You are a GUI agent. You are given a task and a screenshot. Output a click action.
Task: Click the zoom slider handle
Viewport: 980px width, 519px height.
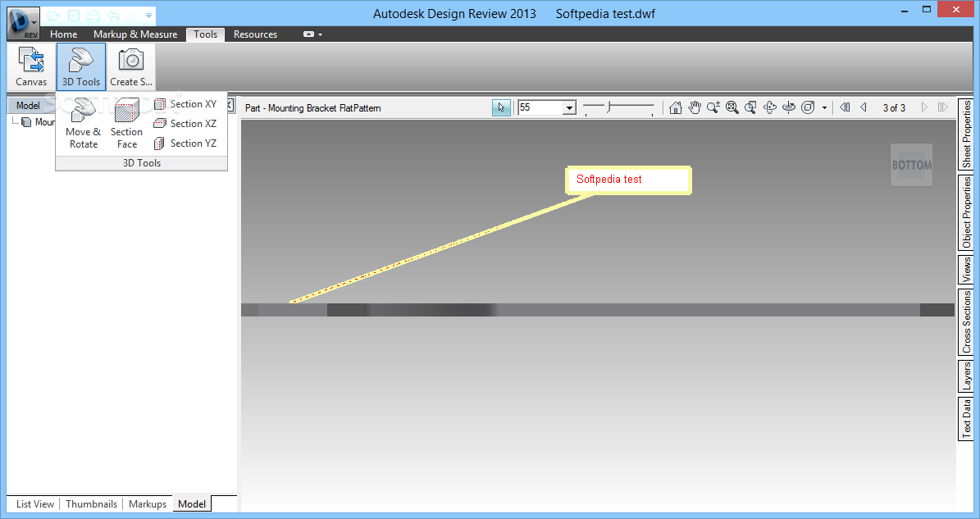click(609, 107)
